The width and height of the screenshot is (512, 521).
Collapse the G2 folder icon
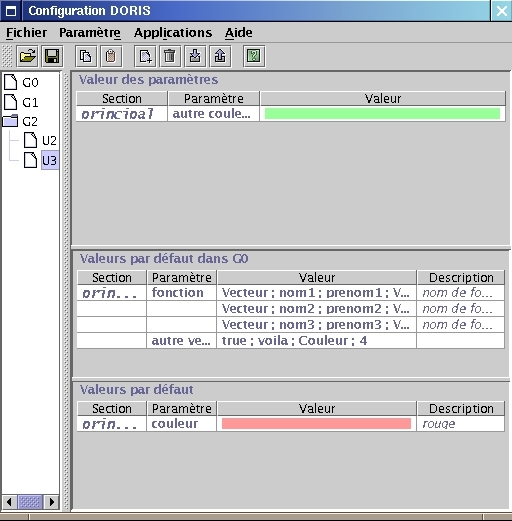click(x=10, y=121)
